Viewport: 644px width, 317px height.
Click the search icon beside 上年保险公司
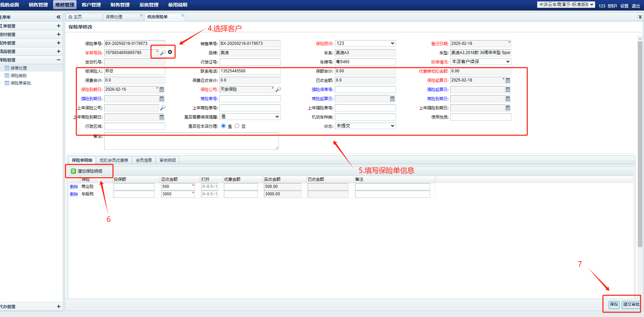163,108
